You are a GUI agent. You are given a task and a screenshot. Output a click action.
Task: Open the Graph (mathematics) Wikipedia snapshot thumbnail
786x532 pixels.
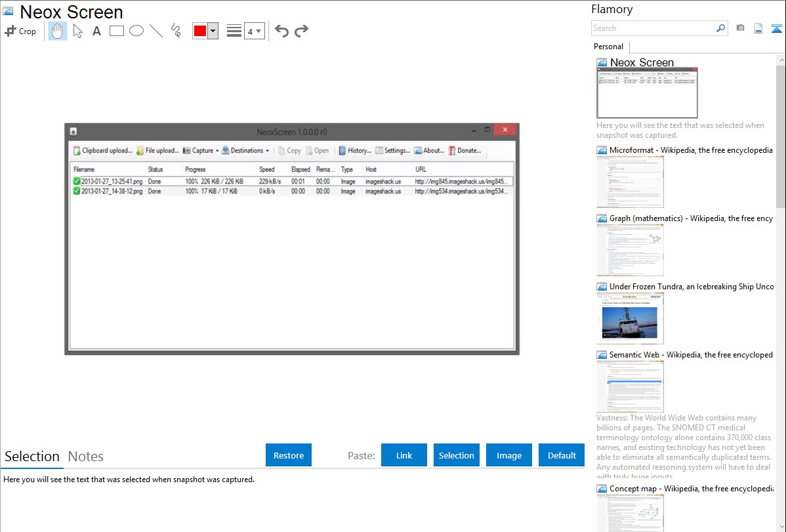pos(630,249)
